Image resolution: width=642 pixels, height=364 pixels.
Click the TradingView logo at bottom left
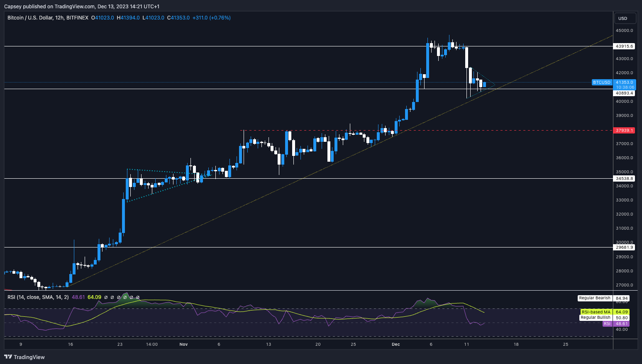[x=24, y=357]
